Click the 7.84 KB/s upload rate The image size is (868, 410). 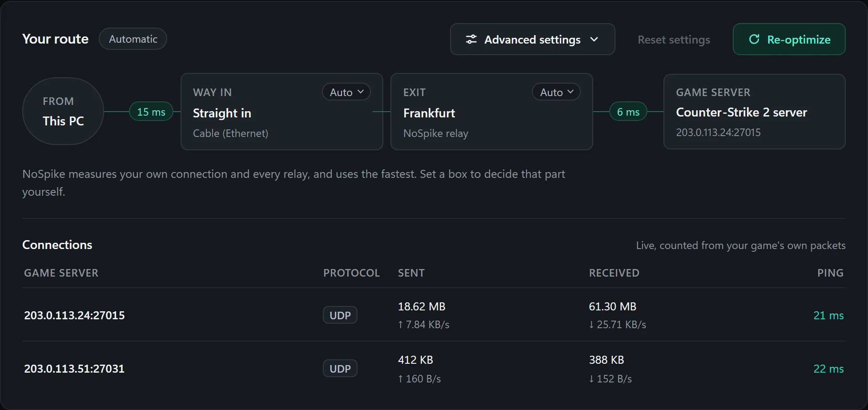tap(424, 325)
